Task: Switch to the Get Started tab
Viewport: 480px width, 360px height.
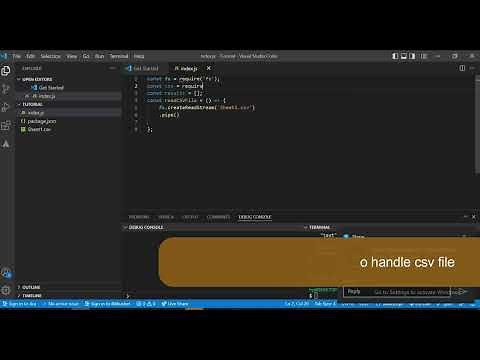Action: coord(146,68)
